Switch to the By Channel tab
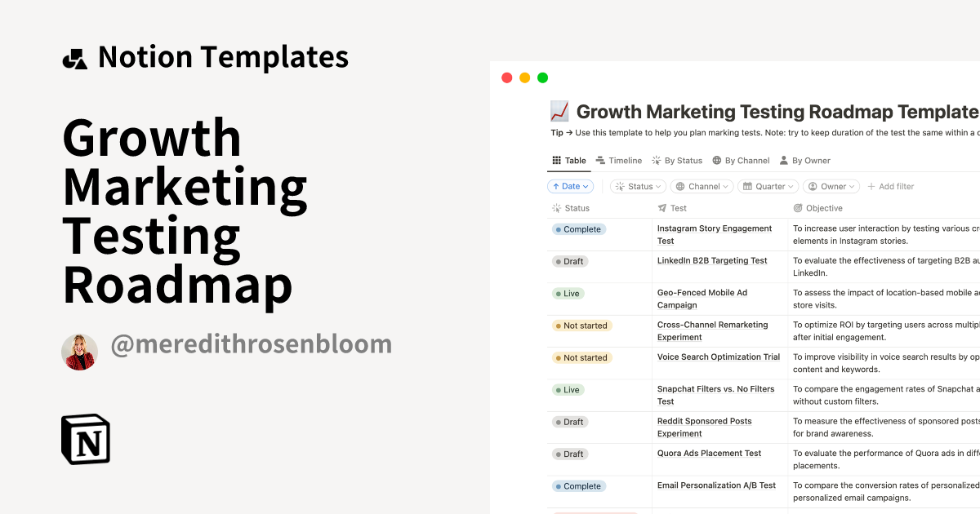This screenshot has width=980, height=514. coord(741,161)
